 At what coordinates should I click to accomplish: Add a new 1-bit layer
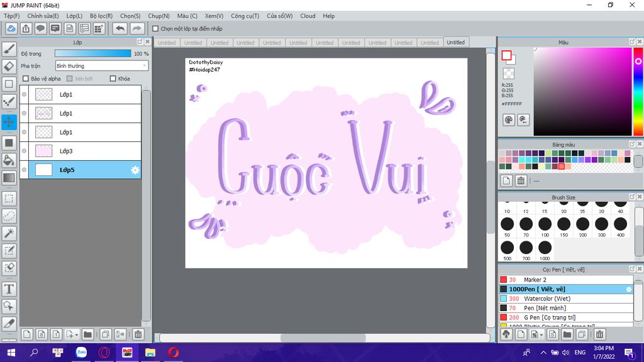[56, 334]
